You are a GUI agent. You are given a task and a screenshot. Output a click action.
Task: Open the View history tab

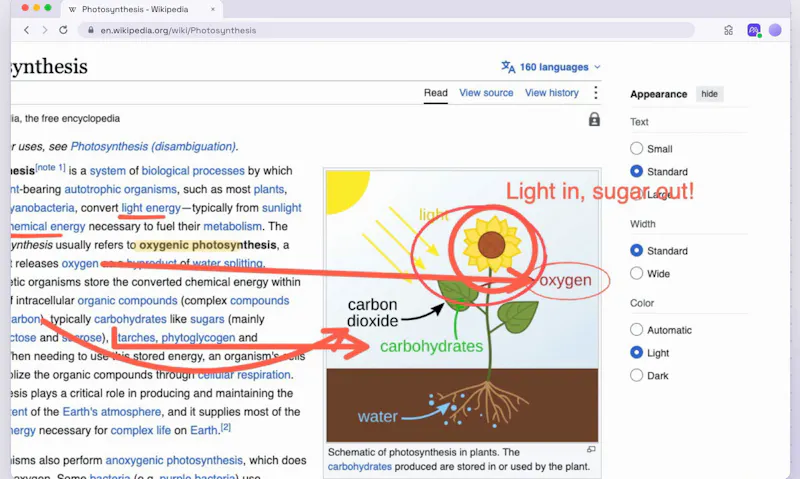[x=552, y=93]
